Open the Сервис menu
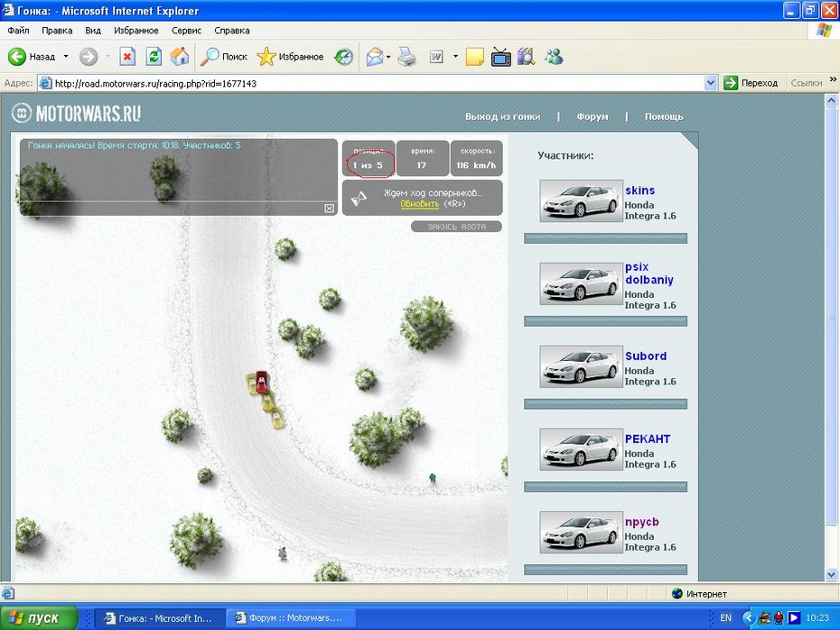840x630 pixels. click(186, 31)
